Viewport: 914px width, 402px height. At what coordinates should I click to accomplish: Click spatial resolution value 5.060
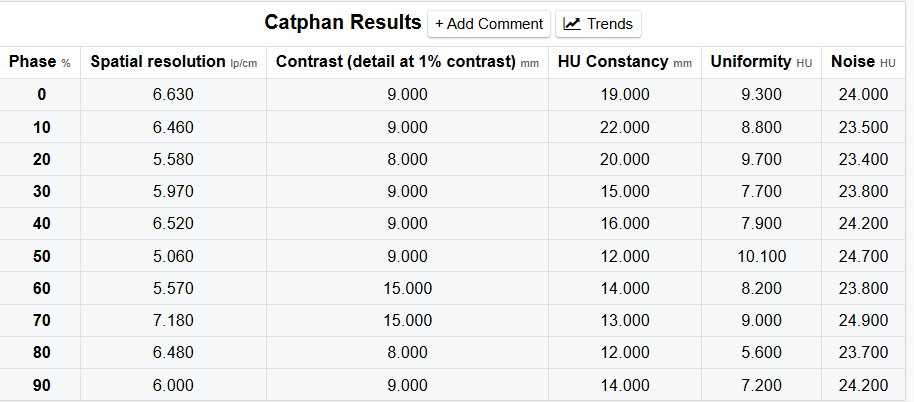pyautogui.click(x=173, y=257)
